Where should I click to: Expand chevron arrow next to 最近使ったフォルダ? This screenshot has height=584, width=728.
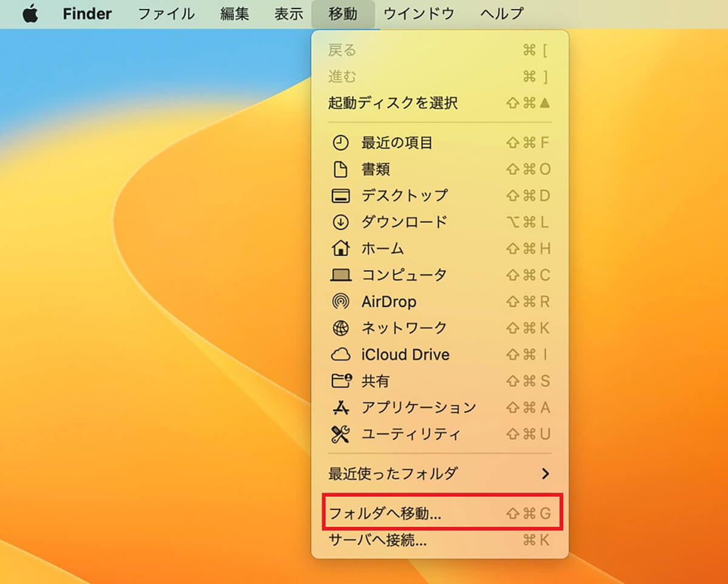(545, 474)
